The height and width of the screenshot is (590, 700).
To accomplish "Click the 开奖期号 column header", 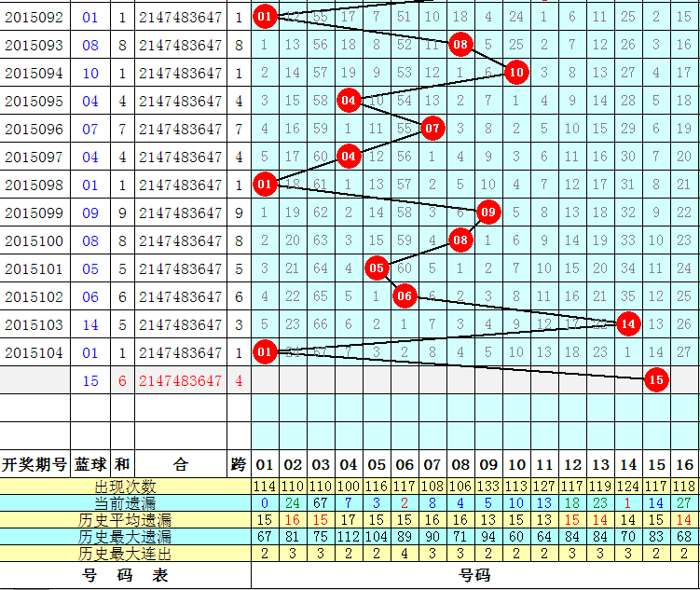I will click(34, 463).
